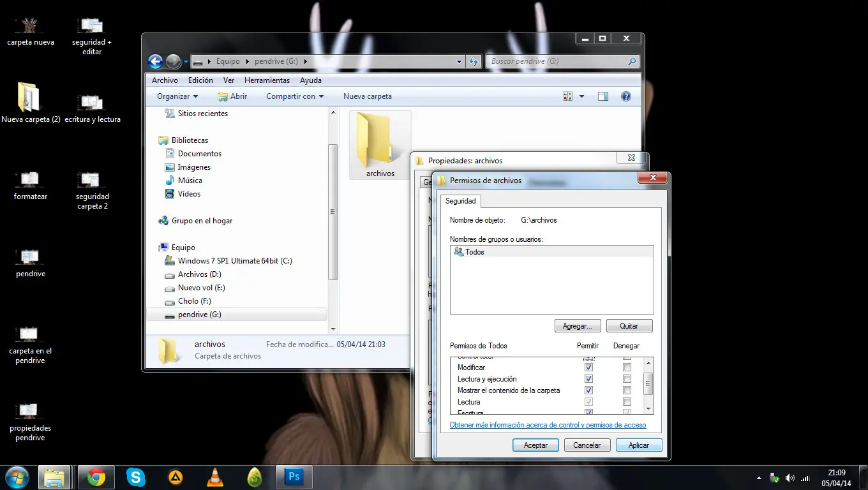Expand the Equipo breadcrumb arrow

click(247, 62)
